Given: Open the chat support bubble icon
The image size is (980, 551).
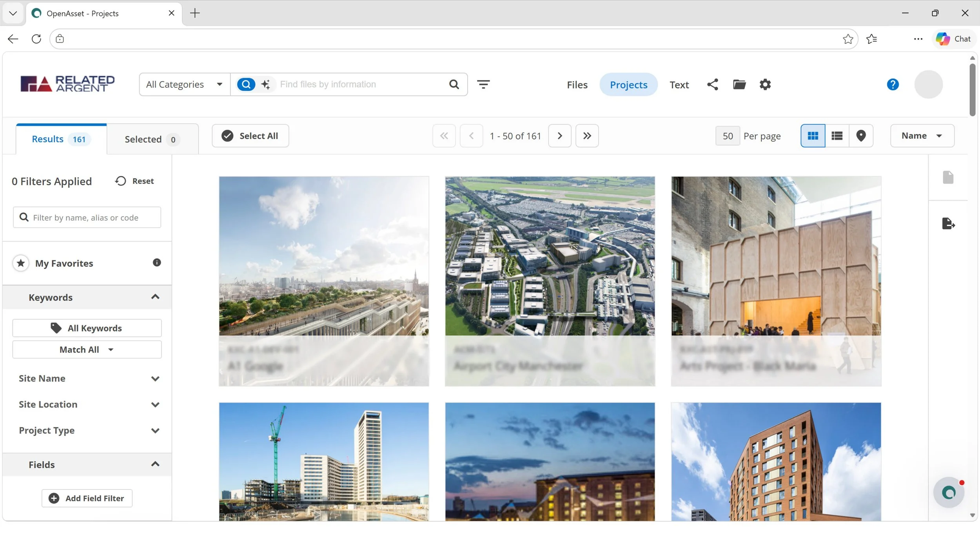Looking at the screenshot, I should click(949, 493).
